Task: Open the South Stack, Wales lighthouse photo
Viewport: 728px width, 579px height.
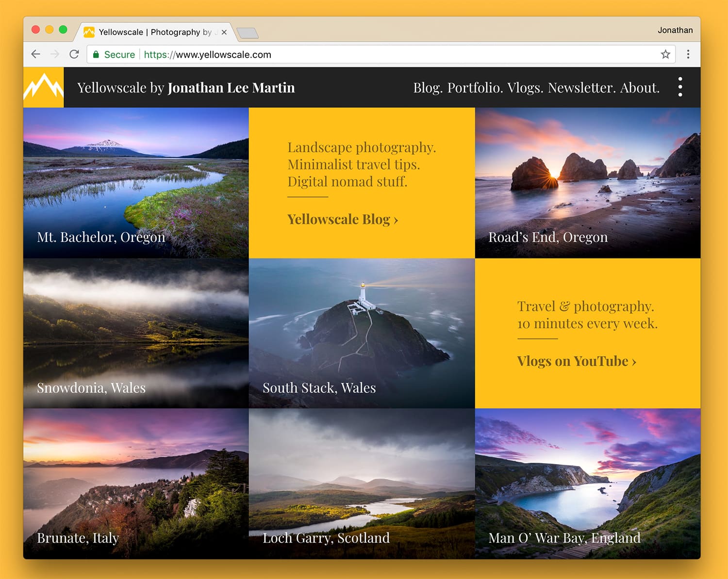Action: (362, 333)
